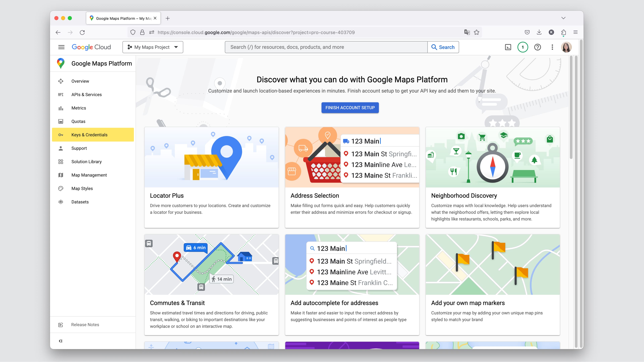
Task: Click the Overview icon in sidebar
Action: (x=61, y=81)
